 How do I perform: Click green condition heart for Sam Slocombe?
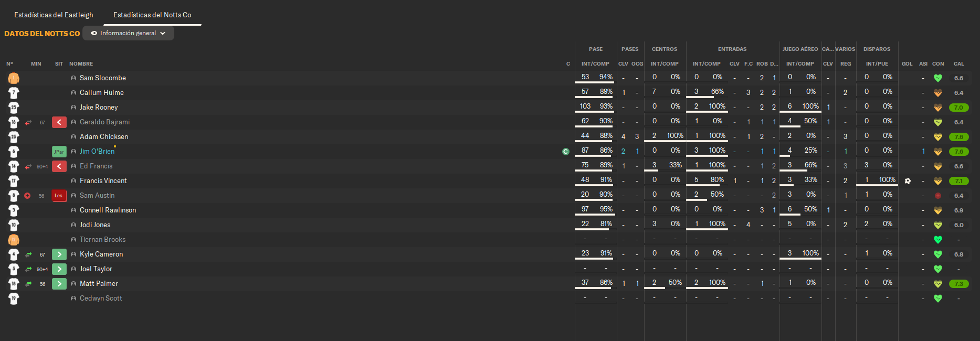coord(938,78)
